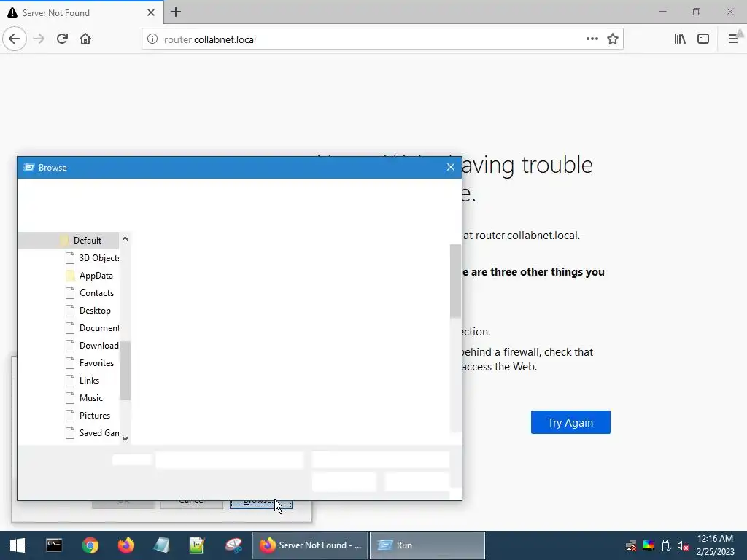Click the Browse file list scrollbar thumb
This screenshot has height=560, width=747.
coord(455,281)
